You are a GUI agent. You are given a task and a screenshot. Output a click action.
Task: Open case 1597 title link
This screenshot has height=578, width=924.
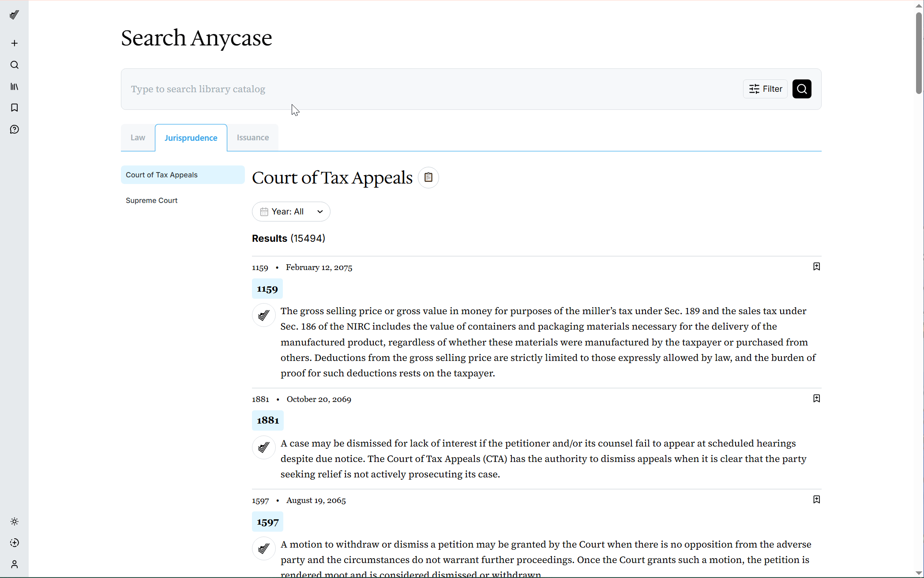267,522
